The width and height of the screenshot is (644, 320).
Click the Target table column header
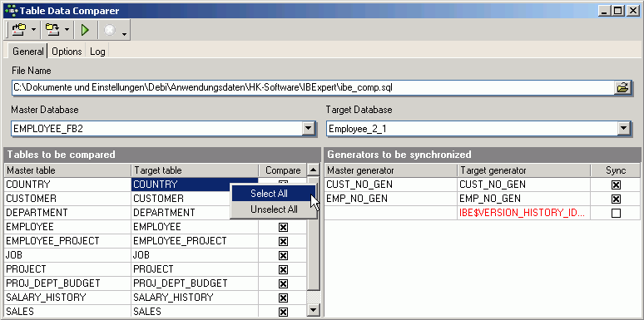[195, 170]
